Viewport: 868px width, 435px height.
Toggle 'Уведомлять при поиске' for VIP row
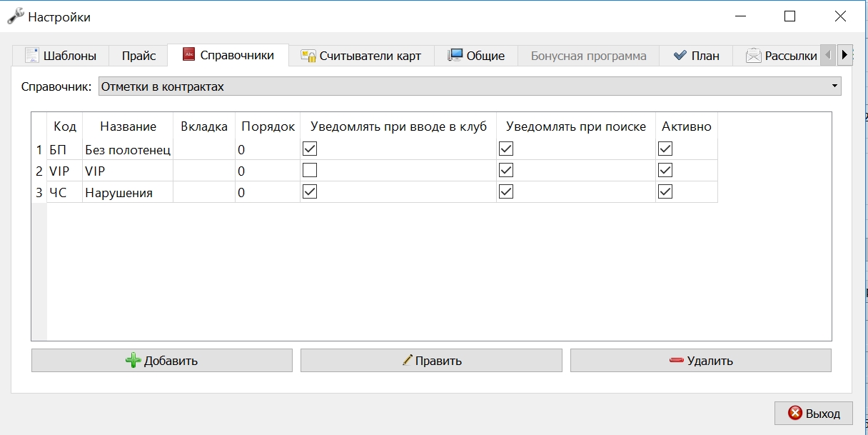[506, 171]
